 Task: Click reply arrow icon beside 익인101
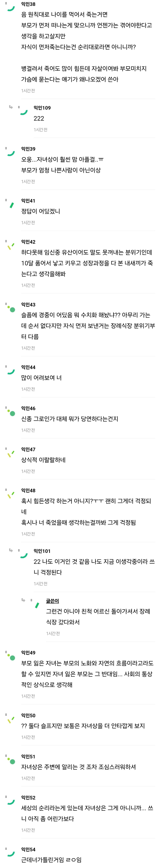click(x=11, y=550)
